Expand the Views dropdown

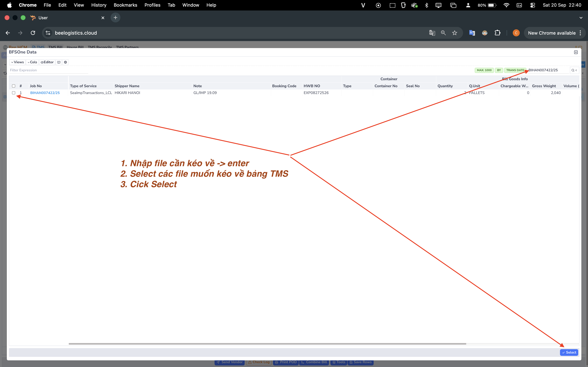tap(17, 62)
